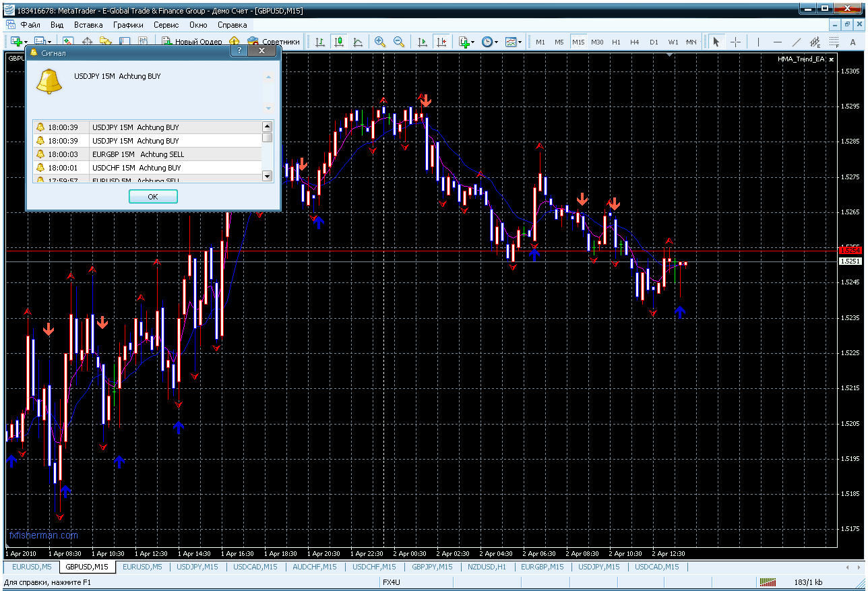The width and height of the screenshot is (868, 591).
Task: Zoom in on the chart
Action: [380, 42]
